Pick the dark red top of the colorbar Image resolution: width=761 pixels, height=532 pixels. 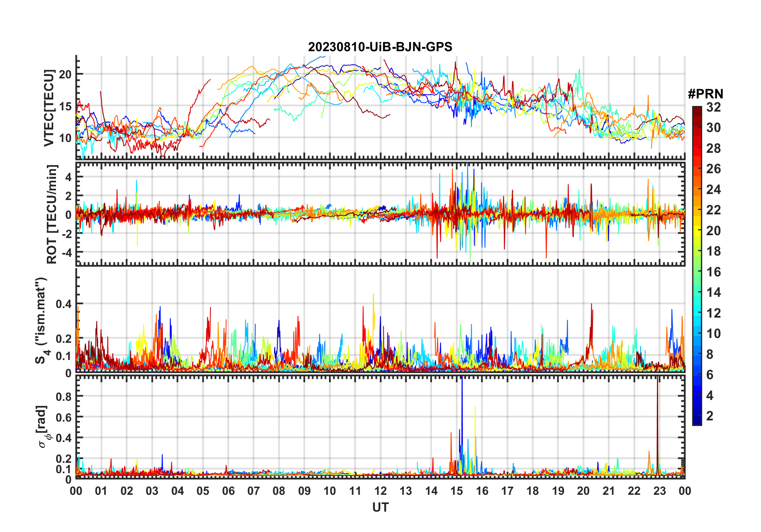click(x=697, y=109)
